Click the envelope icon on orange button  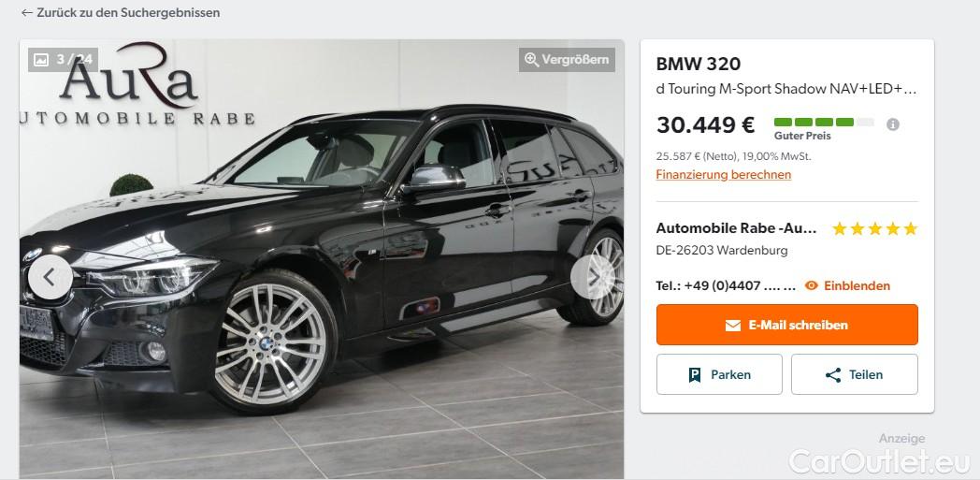tap(732, 325)
